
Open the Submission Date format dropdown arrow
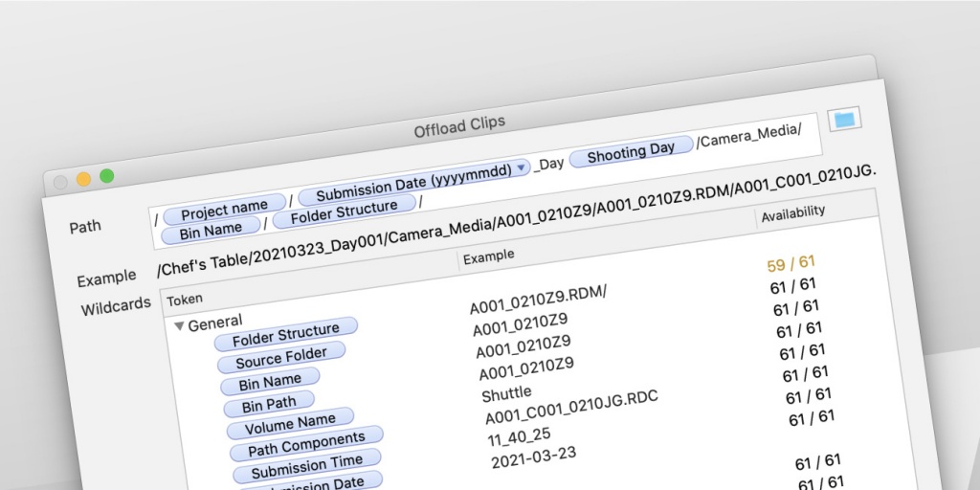[521, 168]
